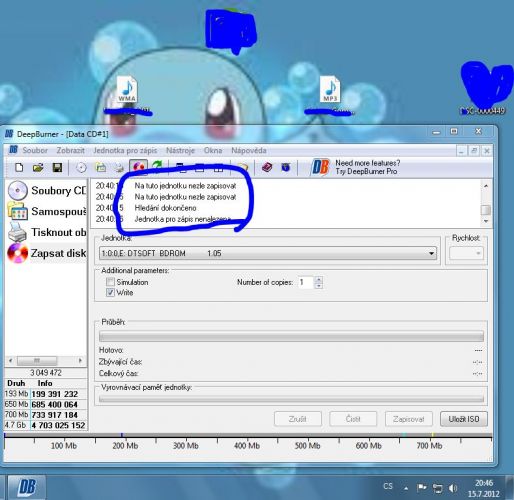
Task: Open a project using the folder toolbar icon
Action: pos(38,167)
